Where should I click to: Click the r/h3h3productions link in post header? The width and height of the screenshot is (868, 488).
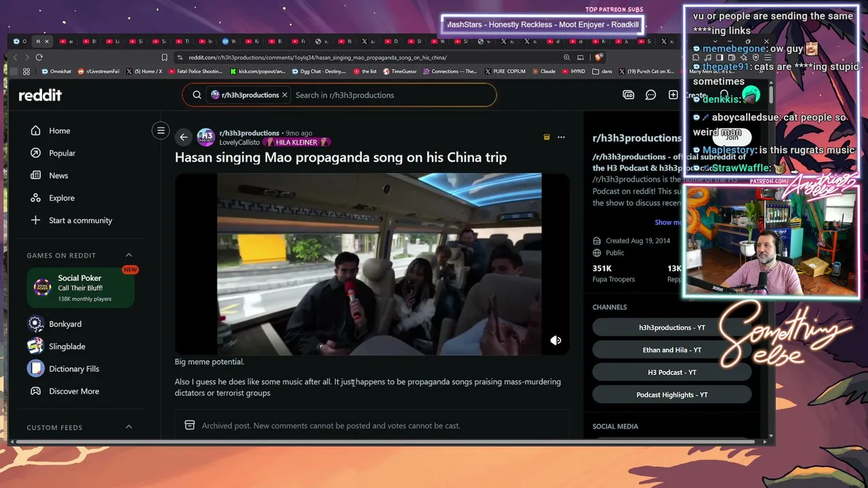249,133
